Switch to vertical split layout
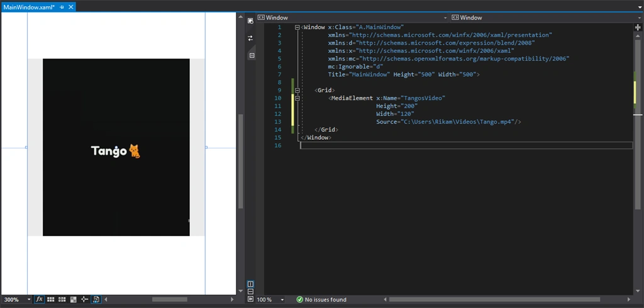This screenshot has width=644, height=308. point(250,284)
